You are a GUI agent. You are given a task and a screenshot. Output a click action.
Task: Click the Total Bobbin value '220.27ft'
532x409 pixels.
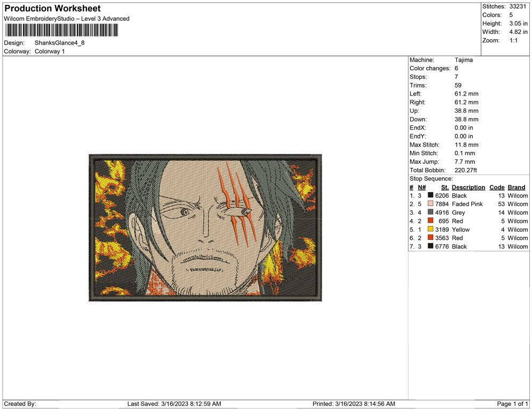click(x=465, y=170)
